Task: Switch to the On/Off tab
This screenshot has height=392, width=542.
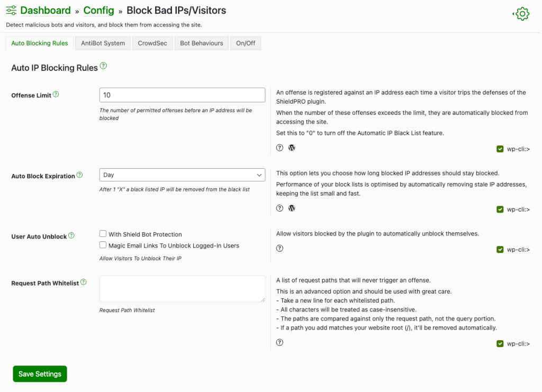Action: tap(246, 43)
